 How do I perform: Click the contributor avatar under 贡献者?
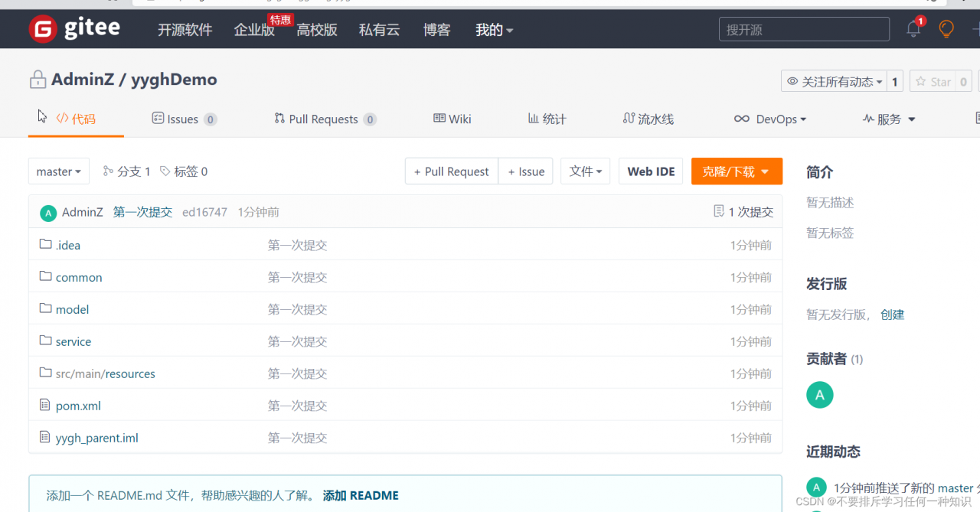click(820, 395)
